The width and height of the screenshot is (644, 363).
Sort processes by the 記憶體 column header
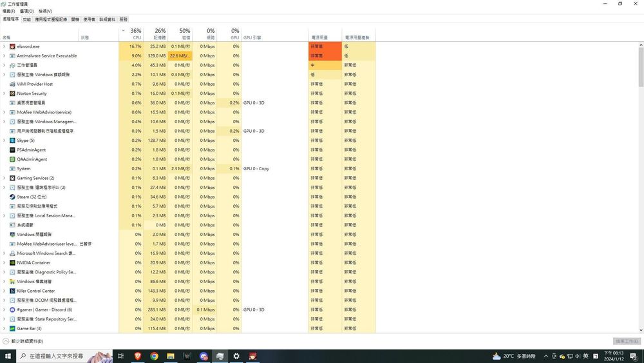[159, 34]
